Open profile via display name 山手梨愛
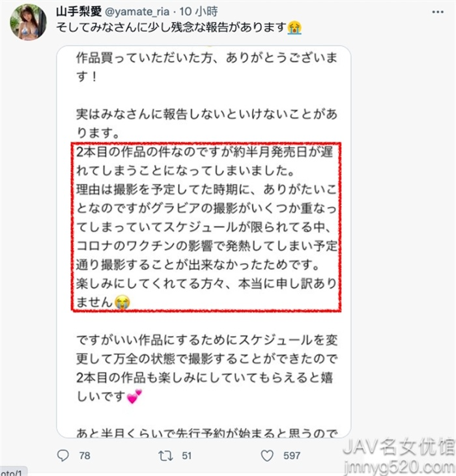Image resolution: width=456 pixels, height=476 pixels. click(79, 12)
